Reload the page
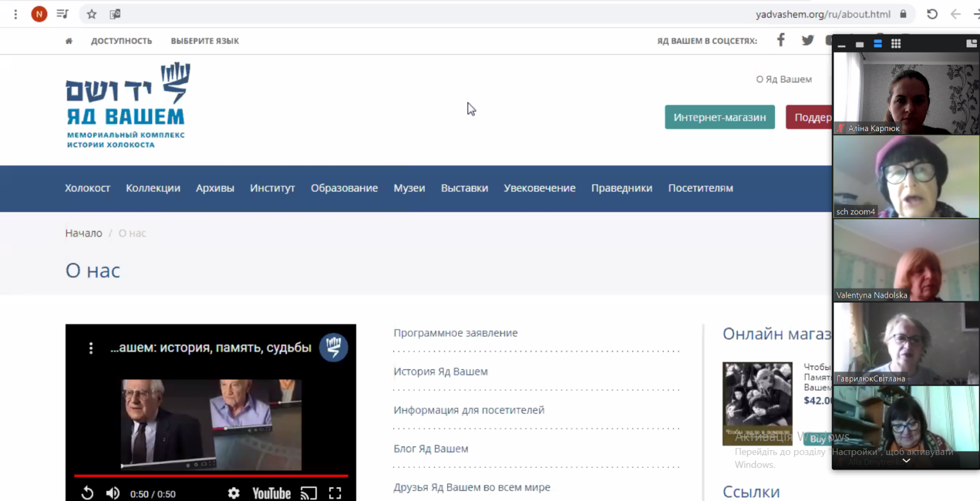Screen dimensions: 980x501 click(x=932, y=14)
